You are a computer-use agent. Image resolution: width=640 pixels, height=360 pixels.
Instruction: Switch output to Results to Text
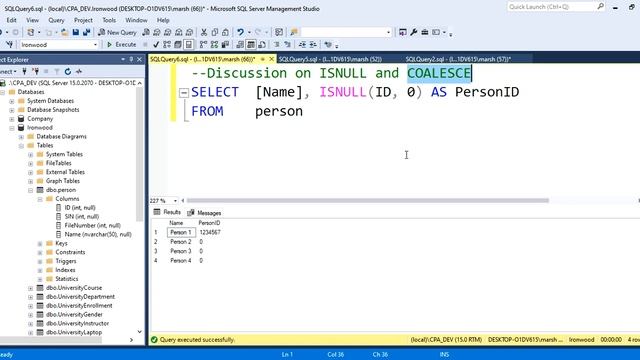(240, 44)
